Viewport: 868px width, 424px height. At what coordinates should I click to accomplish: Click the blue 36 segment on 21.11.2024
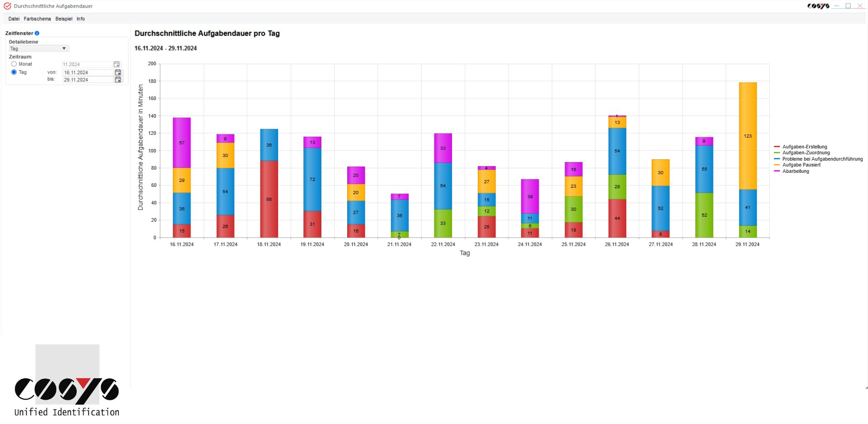[400, 215]
